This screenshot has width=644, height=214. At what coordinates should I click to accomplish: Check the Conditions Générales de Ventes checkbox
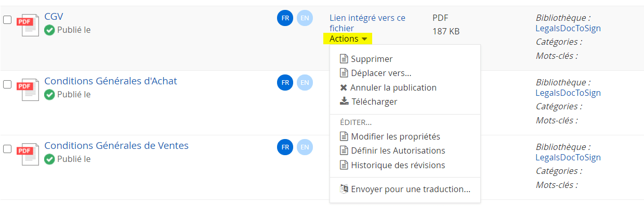click(7, 149)
